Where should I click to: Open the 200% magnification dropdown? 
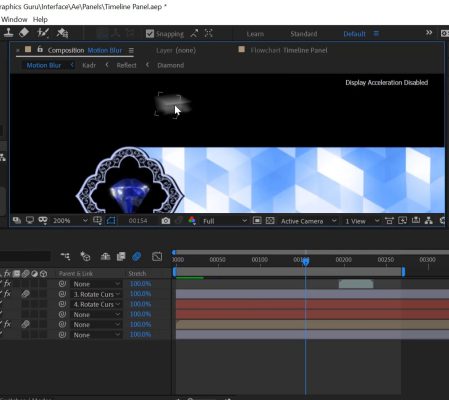[x=70, y=221]
